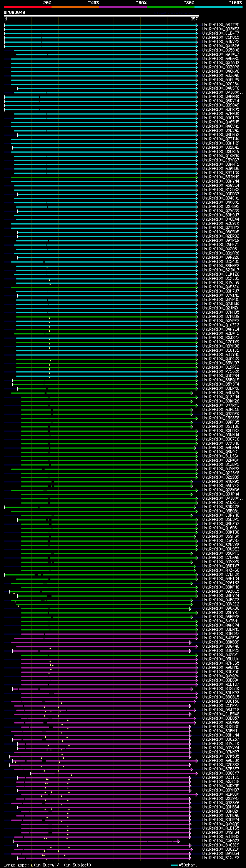Click the UniRef100_Q8KB39 label
This screenshot has height=868, width=246.
221,642
